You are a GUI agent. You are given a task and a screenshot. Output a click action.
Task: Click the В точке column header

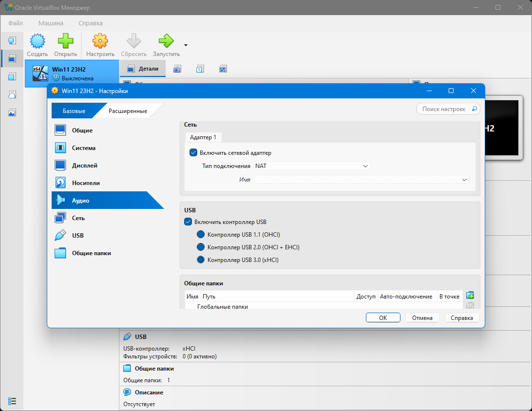449,297
